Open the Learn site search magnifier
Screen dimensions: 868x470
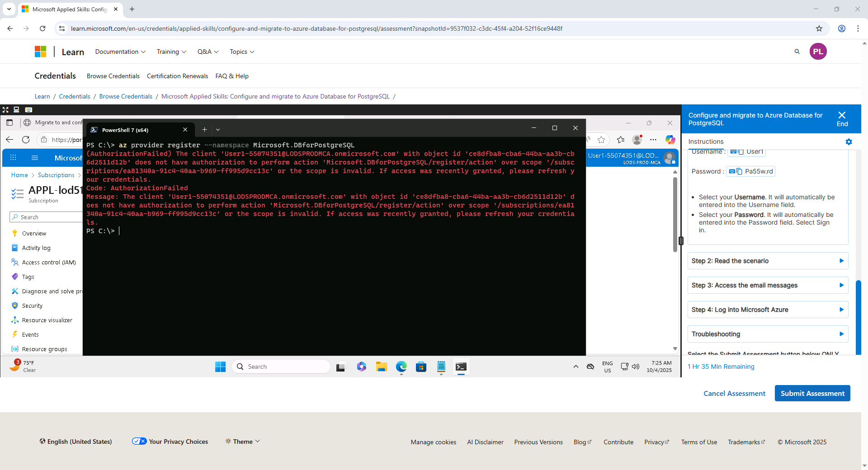point(797,52)
